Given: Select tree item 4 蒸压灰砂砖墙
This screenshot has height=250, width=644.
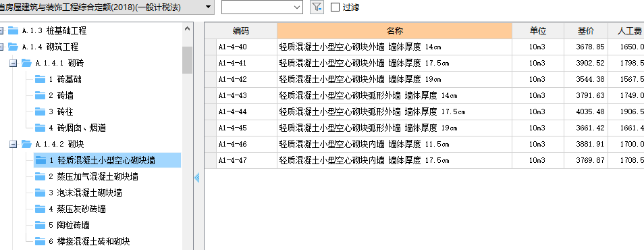Looking at the screenshot, I should coord(77,209).
